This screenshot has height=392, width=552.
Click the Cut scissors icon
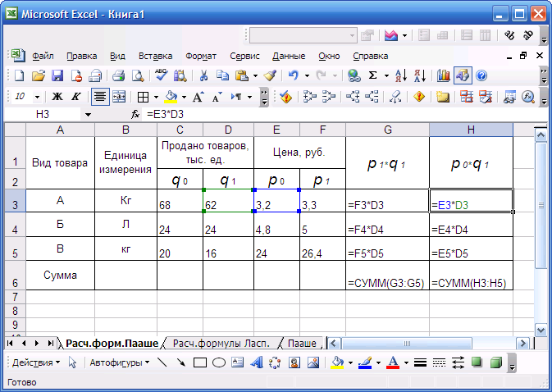coord(203,75)
